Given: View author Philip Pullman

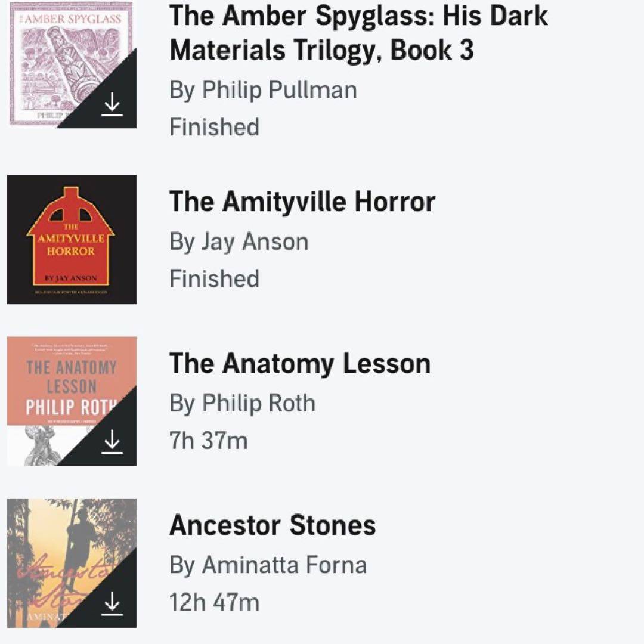Looking at the screenshot, I should point(263,90).
